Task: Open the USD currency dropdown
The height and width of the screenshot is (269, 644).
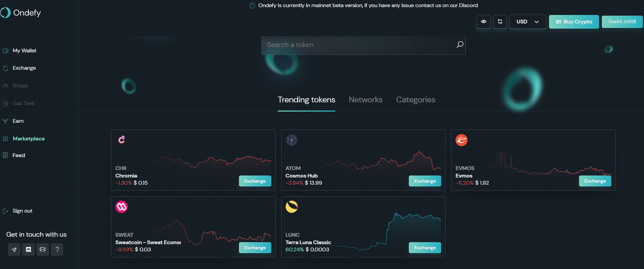Action: 528,22
